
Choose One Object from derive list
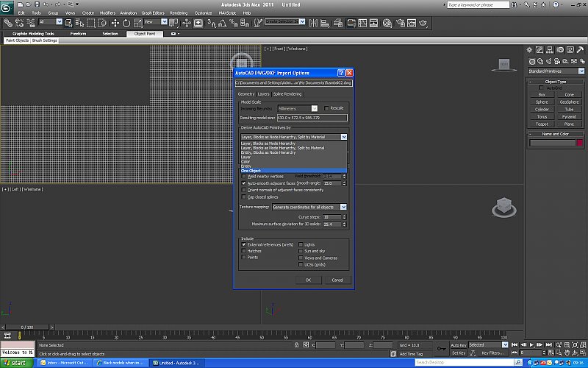[293, 171]
